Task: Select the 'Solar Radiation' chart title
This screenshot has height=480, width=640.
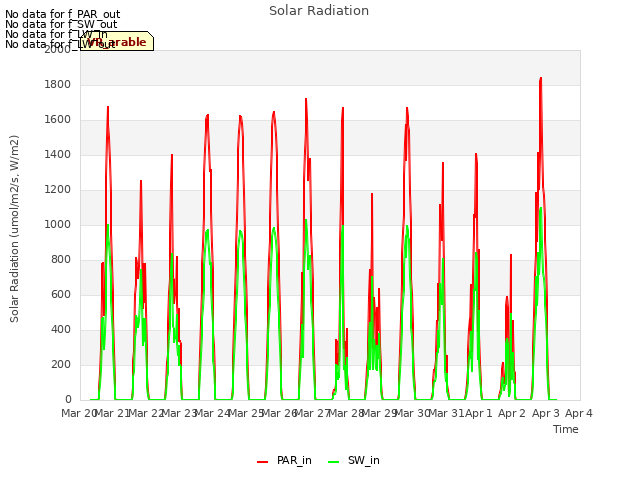Action: point(319,11)
